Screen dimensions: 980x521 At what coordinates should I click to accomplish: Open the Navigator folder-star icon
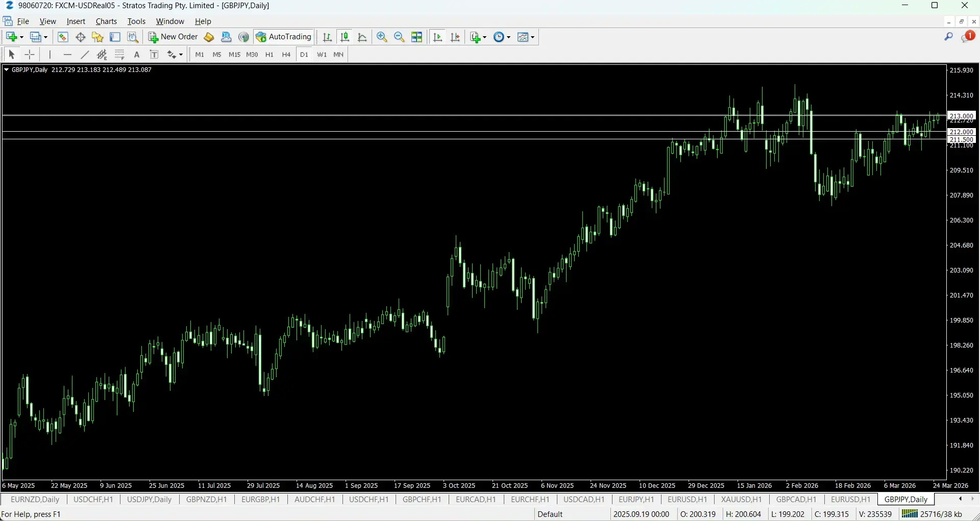(97, 37)
